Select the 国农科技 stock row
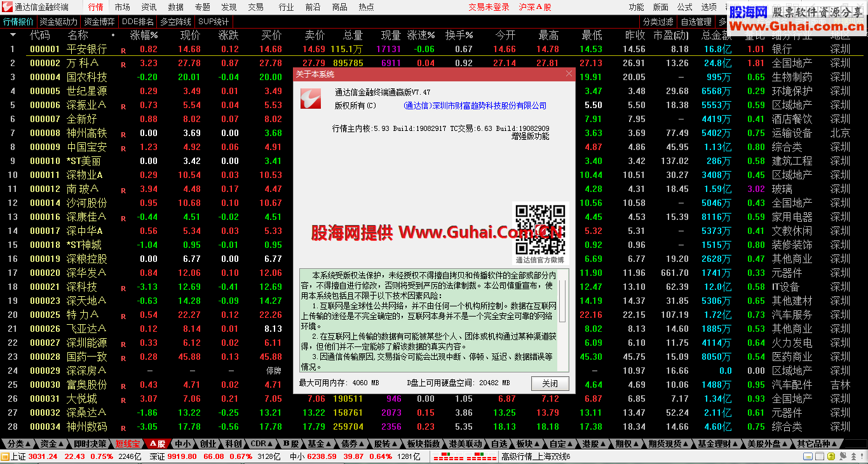 point(434,77)
